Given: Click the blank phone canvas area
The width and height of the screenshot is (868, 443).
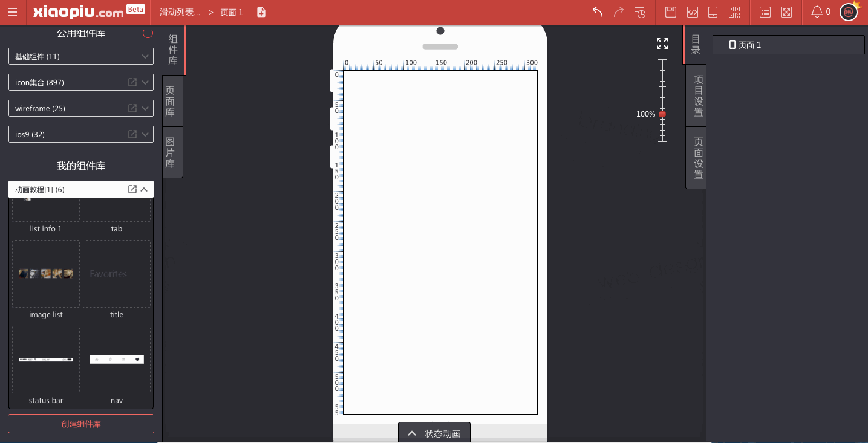Looking at the screenshot, I should coord(440,242).
